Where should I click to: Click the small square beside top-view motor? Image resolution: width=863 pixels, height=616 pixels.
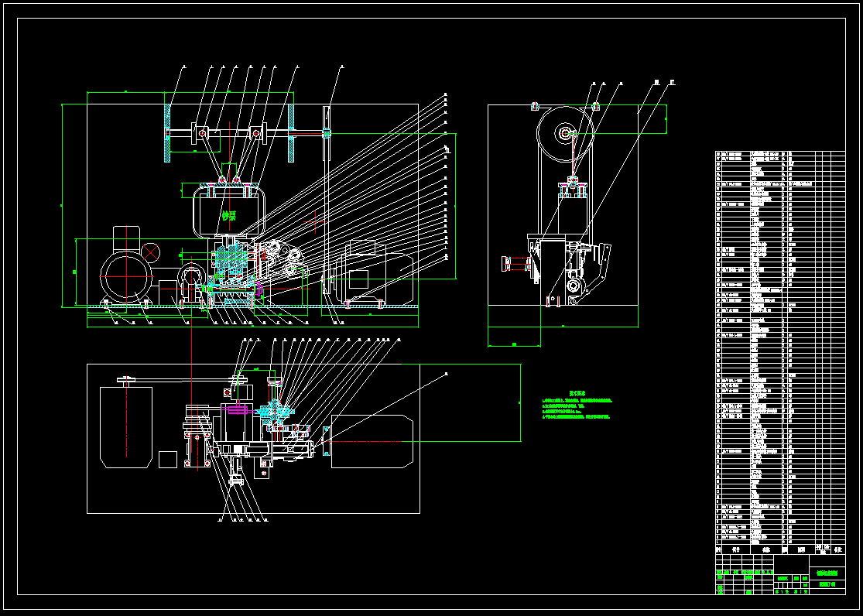click(x=168, y=460)
